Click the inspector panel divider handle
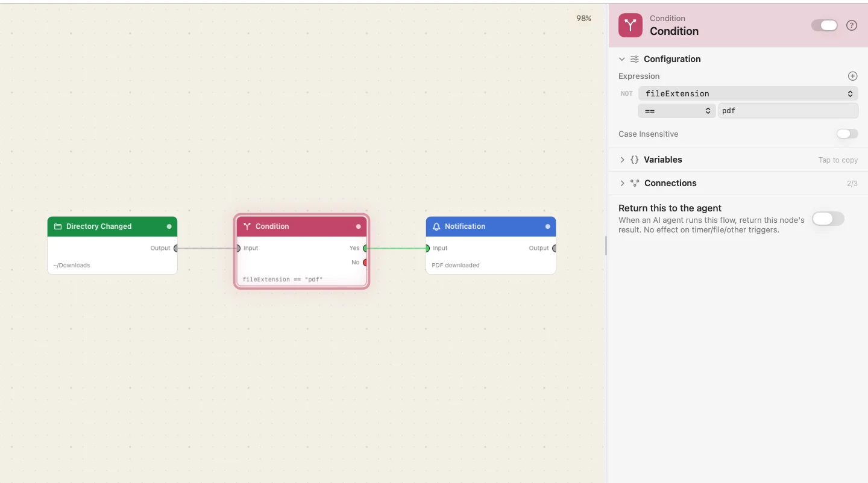The height and width of the screenshot is (483, 868). click(x=606, y=245)
